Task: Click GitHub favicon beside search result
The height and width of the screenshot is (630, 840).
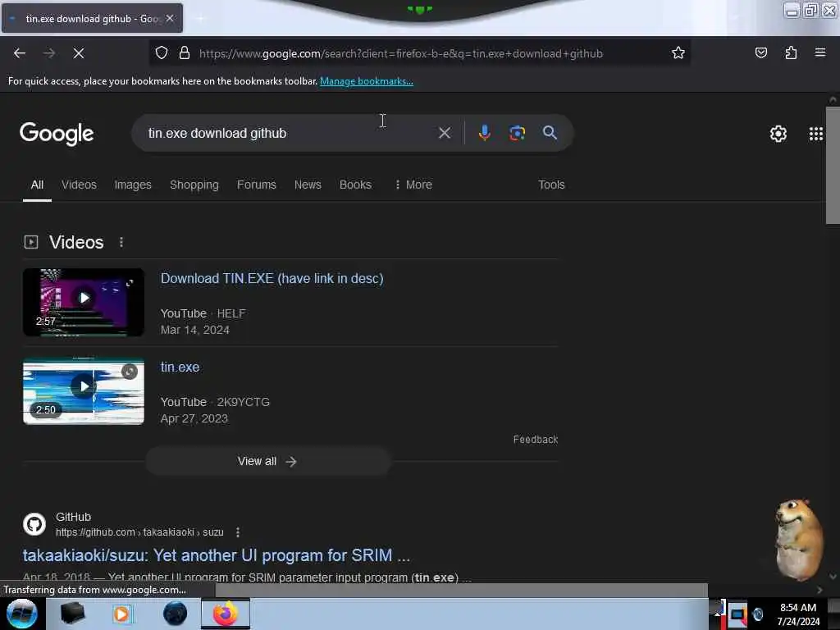Action: coord(34,524)
